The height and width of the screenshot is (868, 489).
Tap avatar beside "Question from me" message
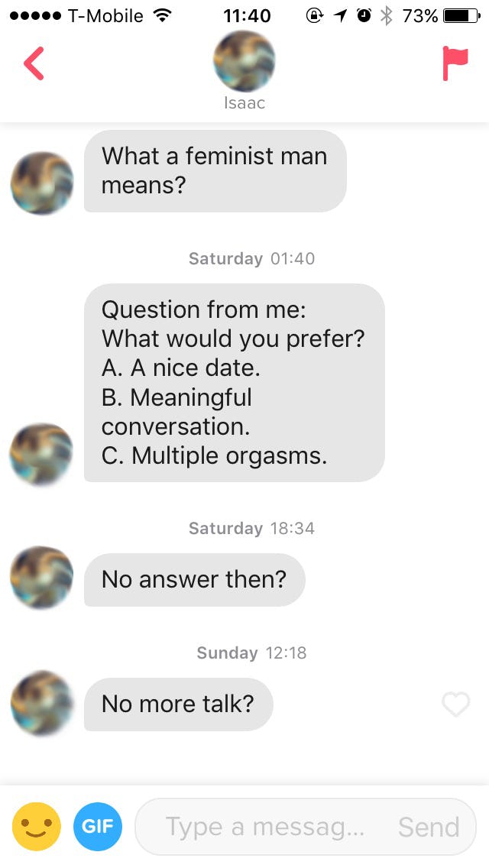point(42,453)
